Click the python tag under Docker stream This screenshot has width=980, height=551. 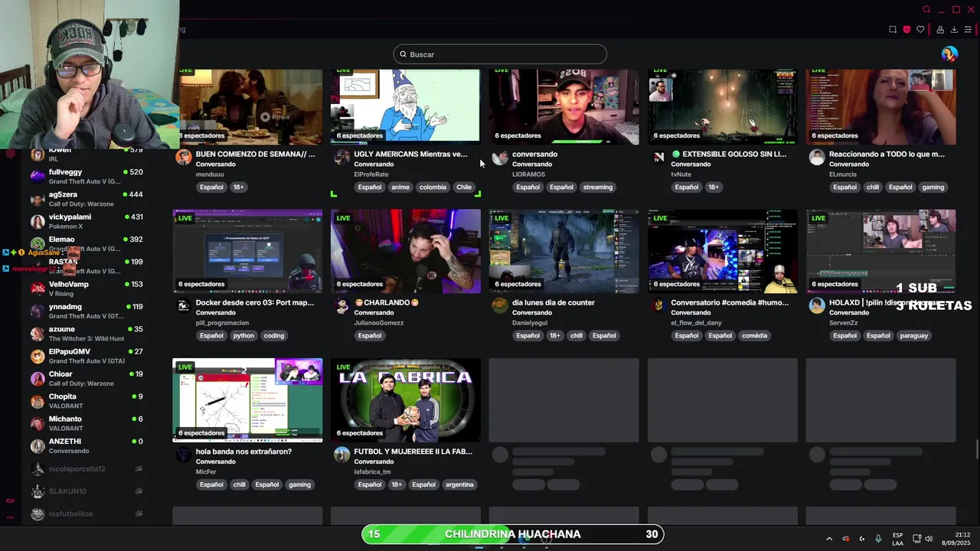243,335
